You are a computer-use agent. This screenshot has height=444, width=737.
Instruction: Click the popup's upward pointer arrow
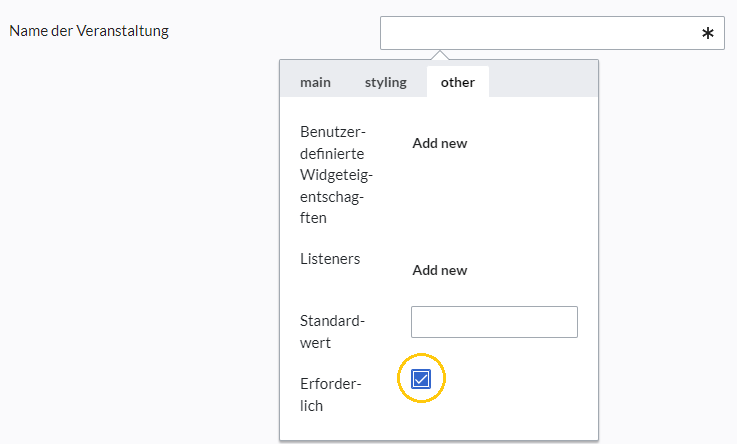(439, 55)
